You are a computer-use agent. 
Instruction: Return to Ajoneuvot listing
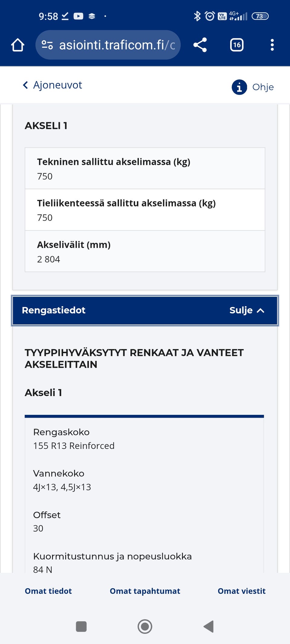pos(57,85)
